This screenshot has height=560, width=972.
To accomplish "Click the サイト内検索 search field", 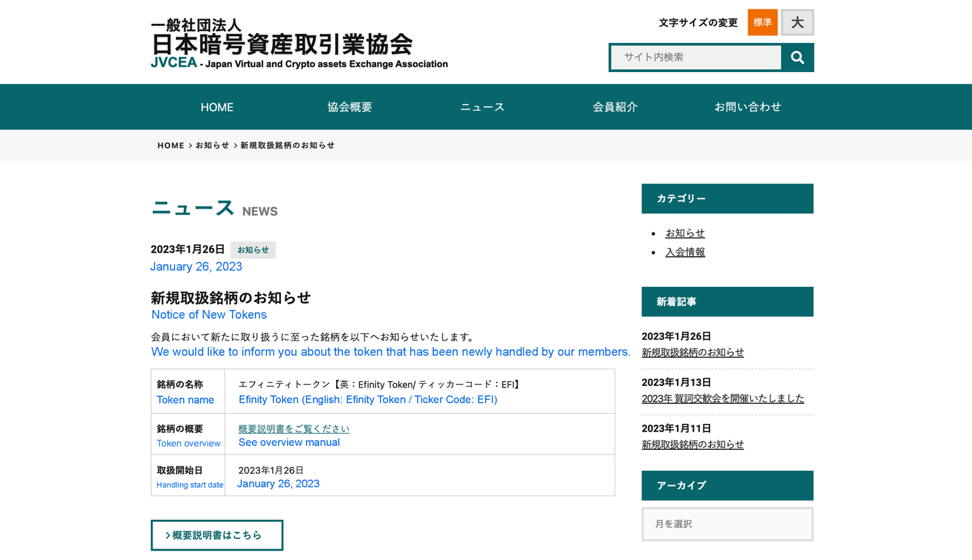I will coord(696,58).
